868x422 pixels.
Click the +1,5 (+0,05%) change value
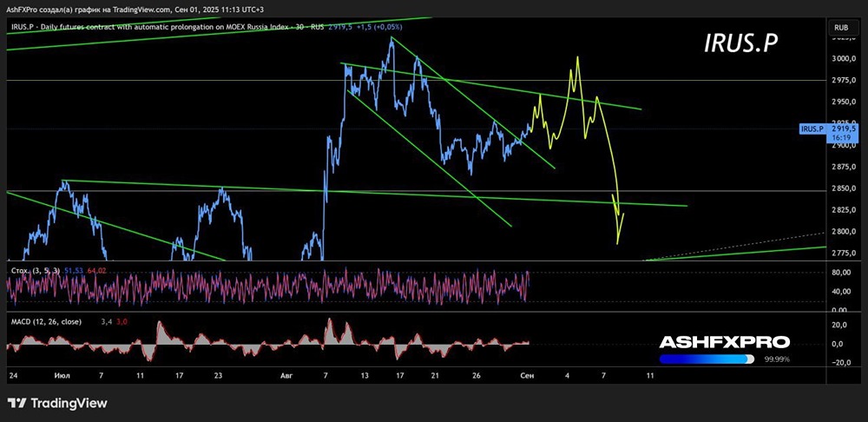[380, 27]
